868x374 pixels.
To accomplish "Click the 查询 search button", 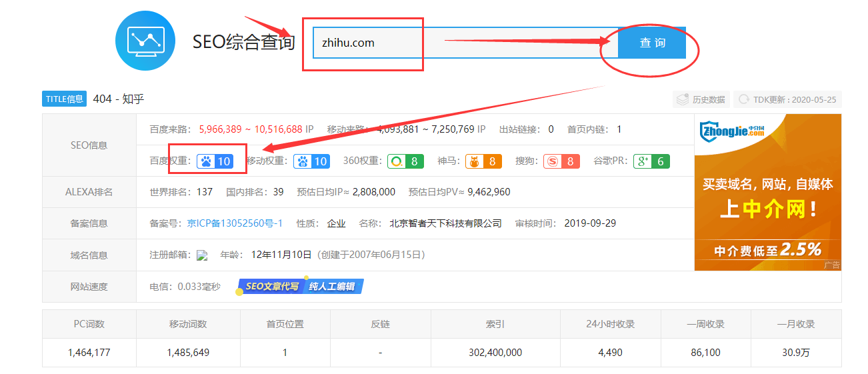I will tap(652, 43).
